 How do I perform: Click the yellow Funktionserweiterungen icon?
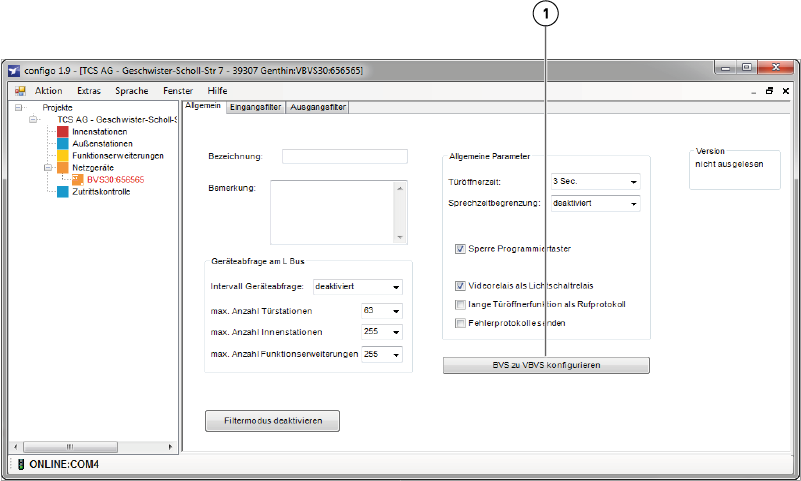click(64, 156)
